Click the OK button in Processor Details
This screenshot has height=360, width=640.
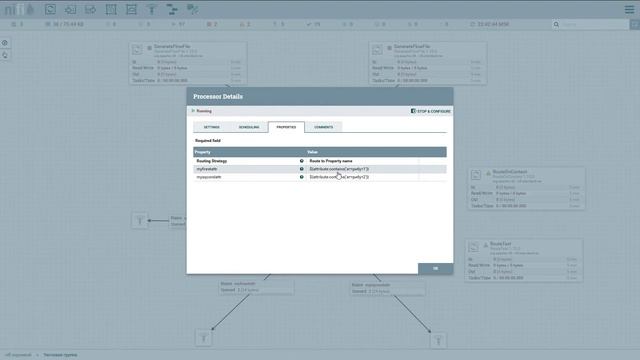(x=435, y=268)
